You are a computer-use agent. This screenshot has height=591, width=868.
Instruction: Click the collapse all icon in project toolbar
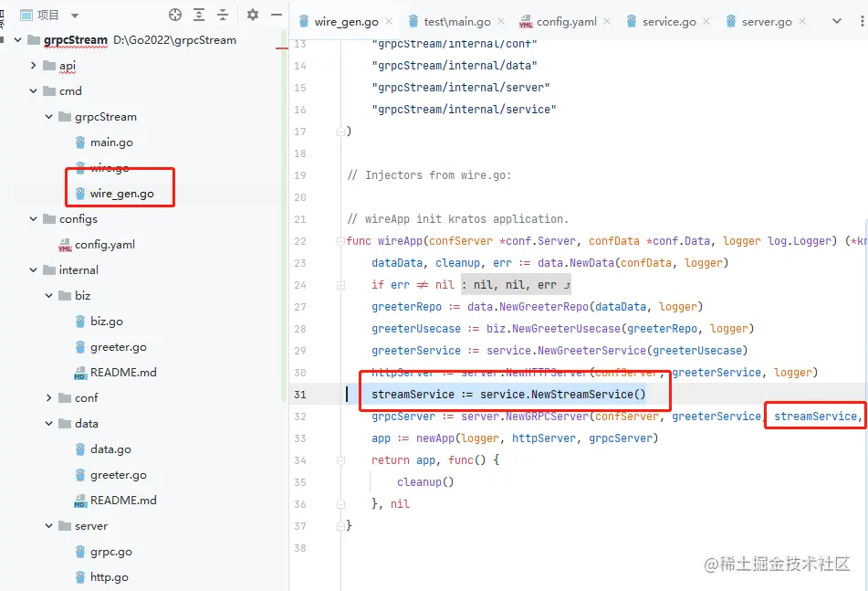223,15
